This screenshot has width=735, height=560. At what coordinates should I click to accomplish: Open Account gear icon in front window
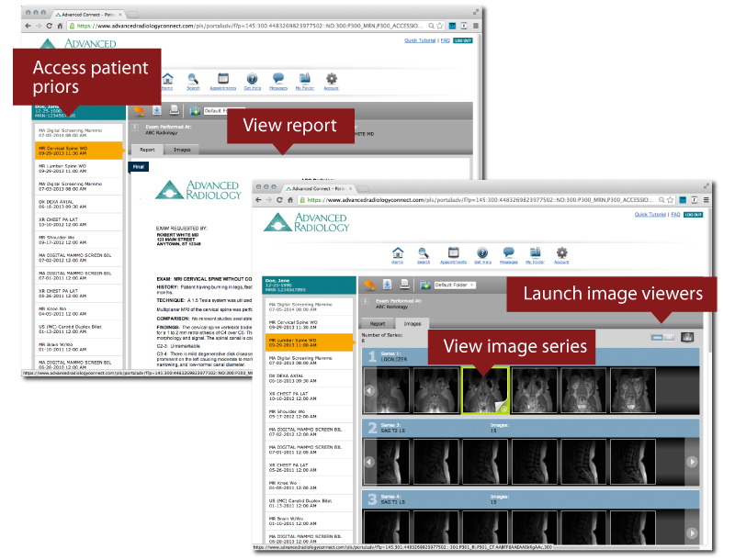pyautogui.click(x=561, y=253)
